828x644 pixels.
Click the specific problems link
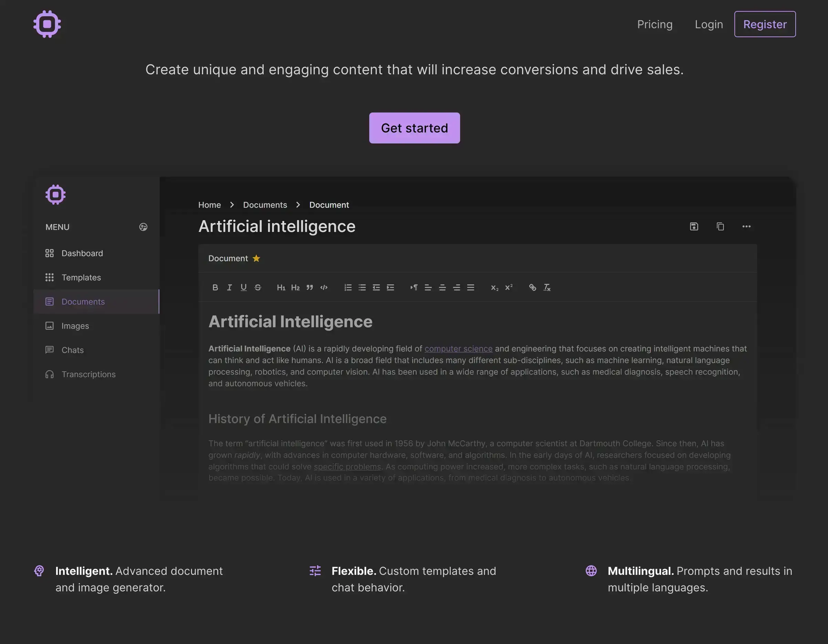click(x=347, y=466)
